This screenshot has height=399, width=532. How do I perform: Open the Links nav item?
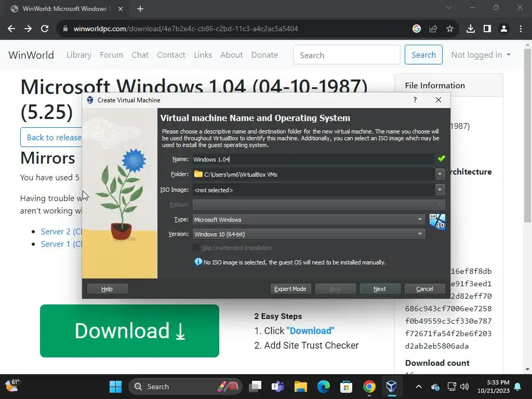203,55
